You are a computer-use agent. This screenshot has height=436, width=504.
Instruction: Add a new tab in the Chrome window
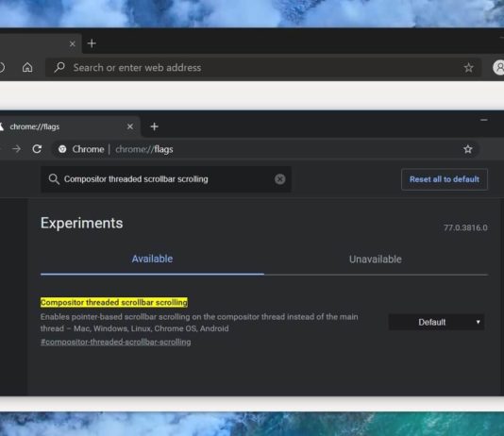[154, 126]
